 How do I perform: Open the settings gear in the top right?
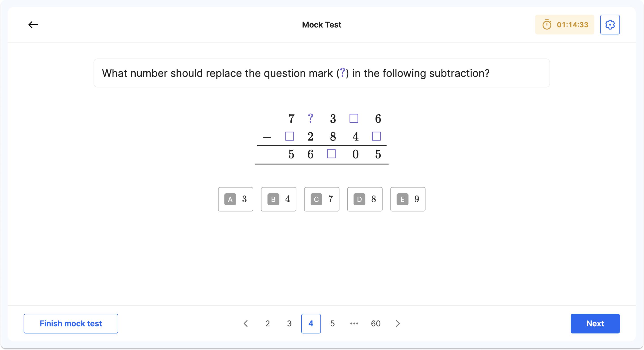tap(610, 24)
